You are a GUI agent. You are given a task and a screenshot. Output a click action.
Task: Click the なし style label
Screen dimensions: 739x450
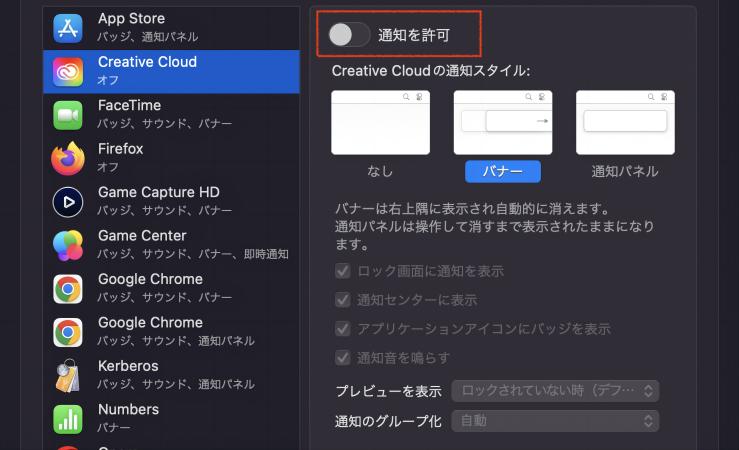click(380, 171)
